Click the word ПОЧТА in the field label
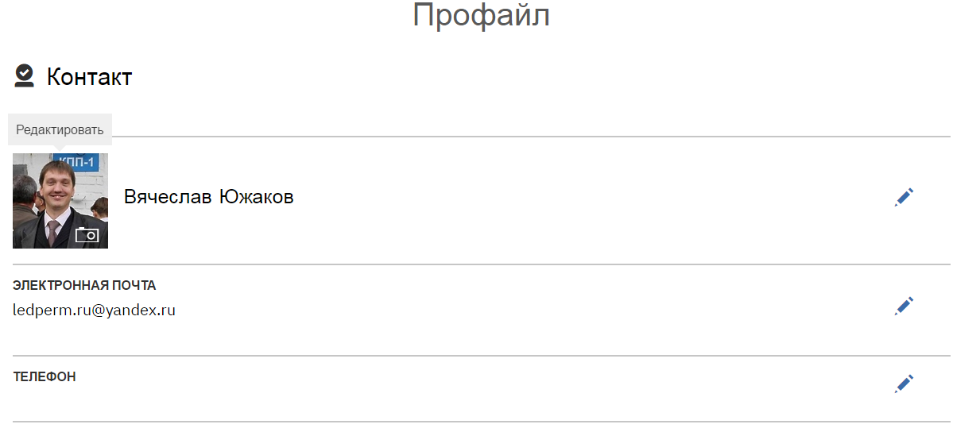Image resolution: width=980 pixels, height=432 pixels. [136, 285]
